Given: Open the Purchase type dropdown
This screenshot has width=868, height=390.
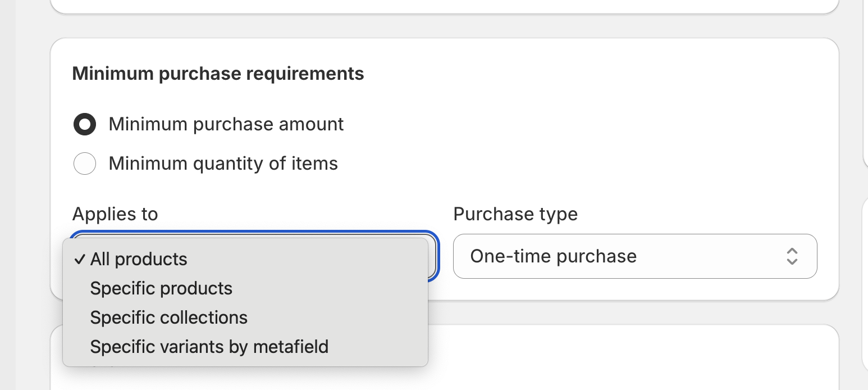Looking at the screenshot, I should [x=634, y=256].
